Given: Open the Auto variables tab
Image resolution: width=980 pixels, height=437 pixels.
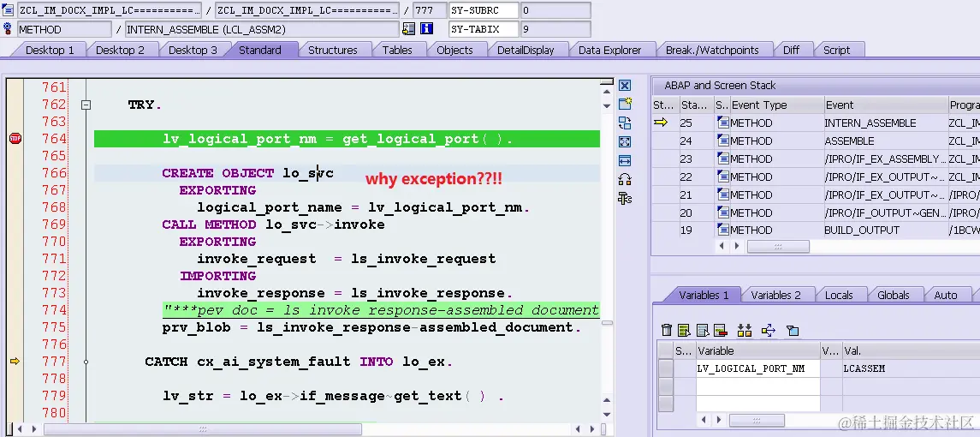Looking at the screenshot, I should pos(945,295).
